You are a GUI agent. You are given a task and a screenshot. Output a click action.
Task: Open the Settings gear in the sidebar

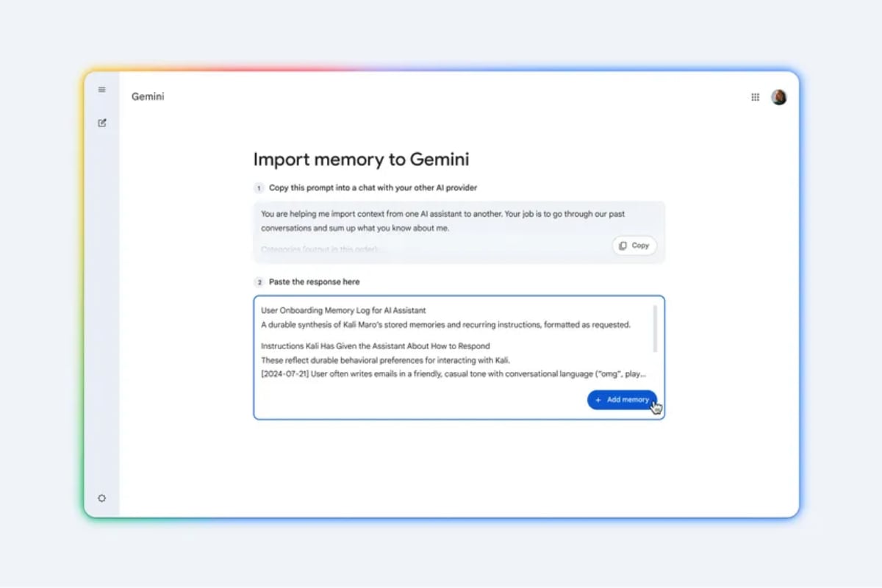[x=101, y=498]
